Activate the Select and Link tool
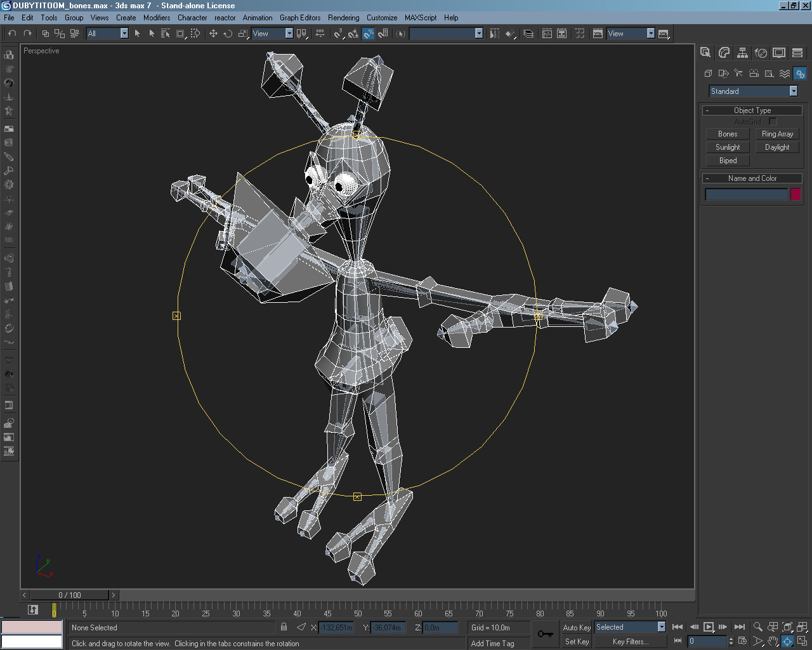Screen dimensions: 812x650 45,34
